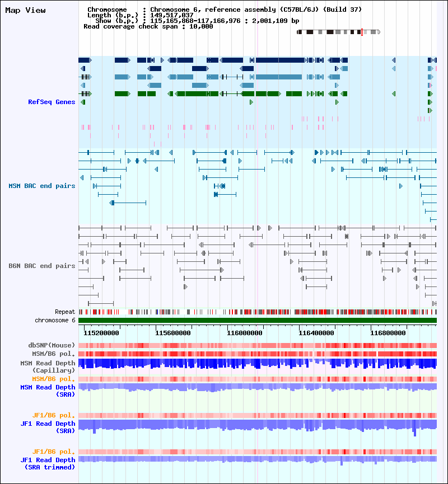The width and height of the screenshot is (448, 484).
Task: Click the Repeat track label
Action: (65, 312)
